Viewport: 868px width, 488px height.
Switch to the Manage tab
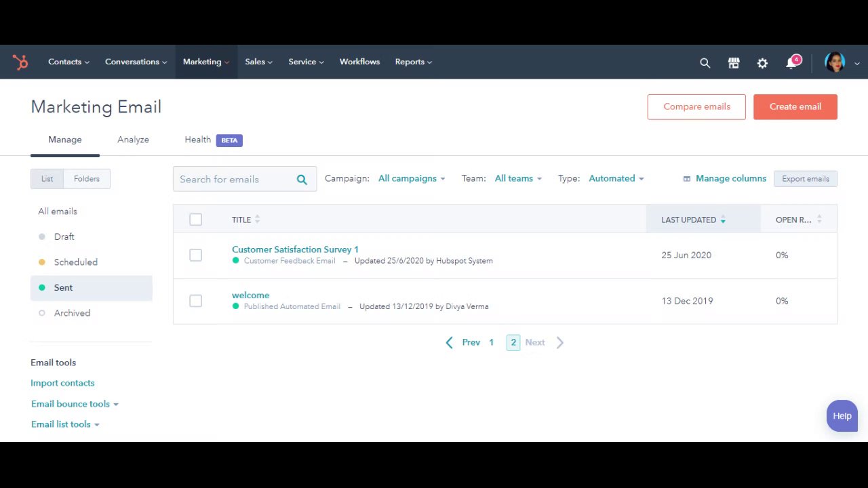click(x=65, y=140)
